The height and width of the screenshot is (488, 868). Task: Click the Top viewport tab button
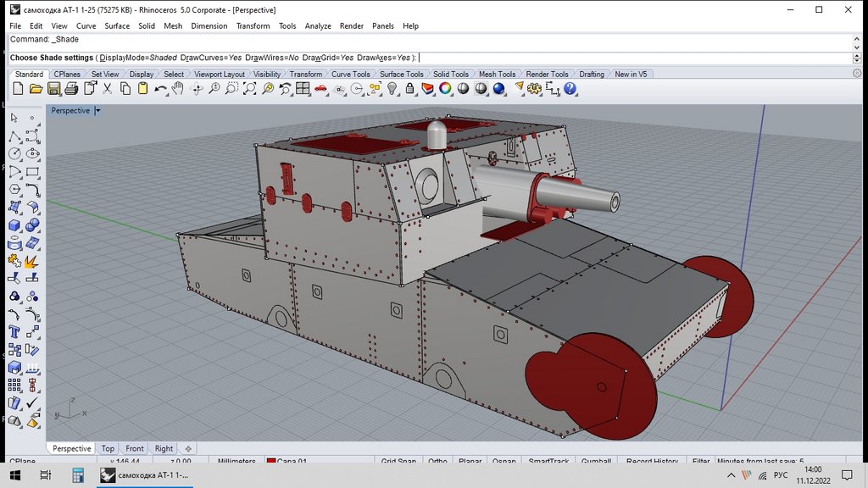[108, 449]
